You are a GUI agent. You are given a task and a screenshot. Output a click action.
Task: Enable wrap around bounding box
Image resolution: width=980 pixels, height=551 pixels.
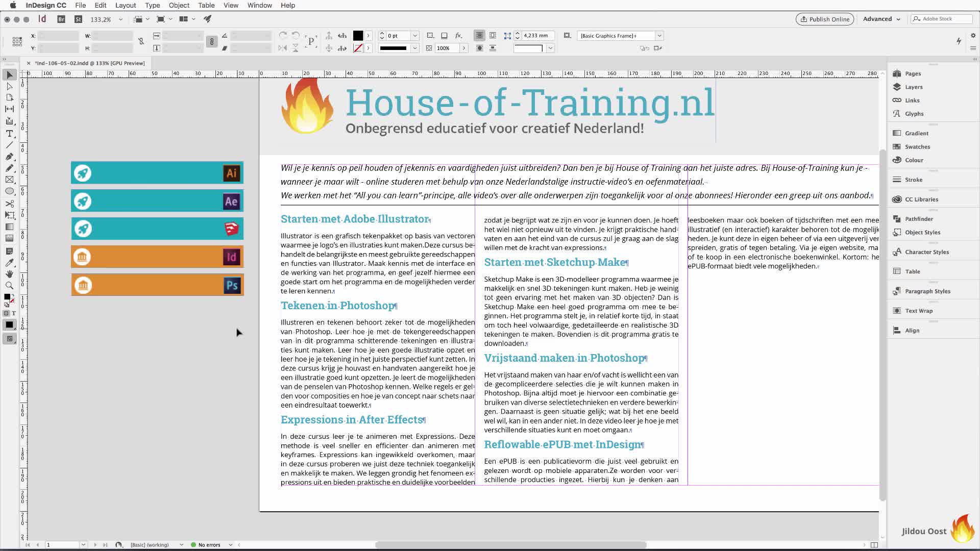tap(493, 36)
